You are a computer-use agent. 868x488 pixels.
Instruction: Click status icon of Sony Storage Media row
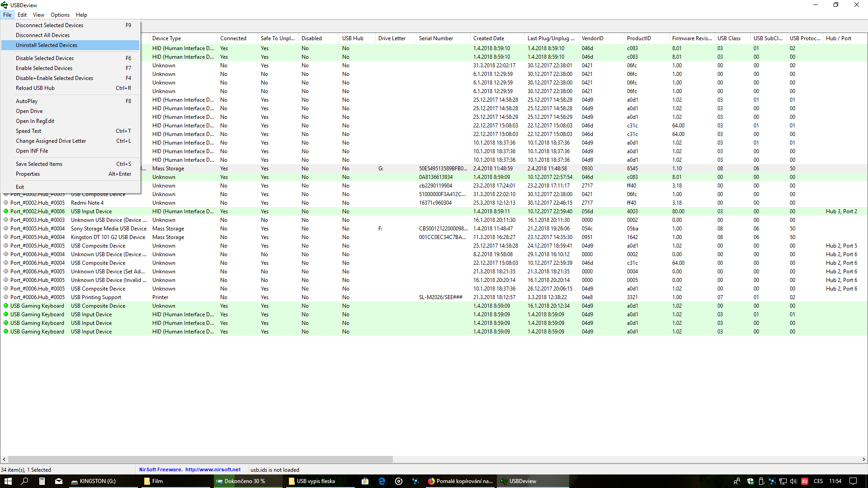pyautogui.click(x=6, y=229)
